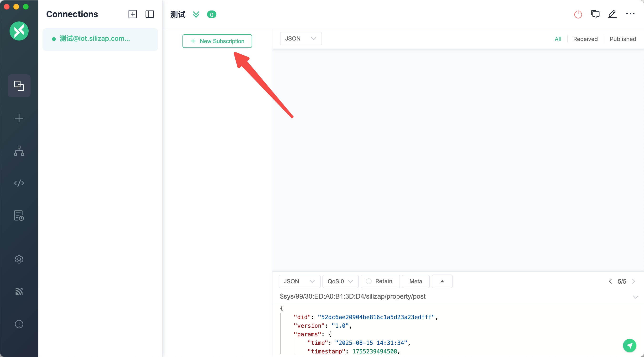This screenshot has height=357, width=644.
Task: Switch to the Published tab
Action: pos(623,39)
